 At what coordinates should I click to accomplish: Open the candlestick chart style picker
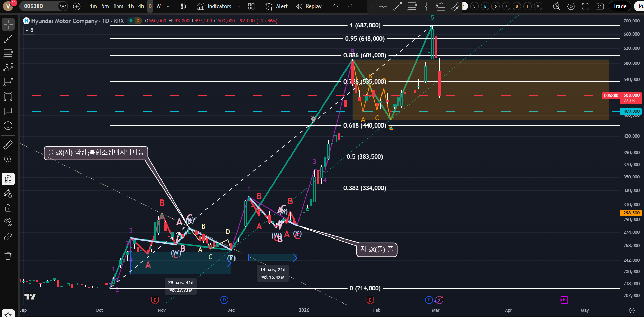pos(183,6)
